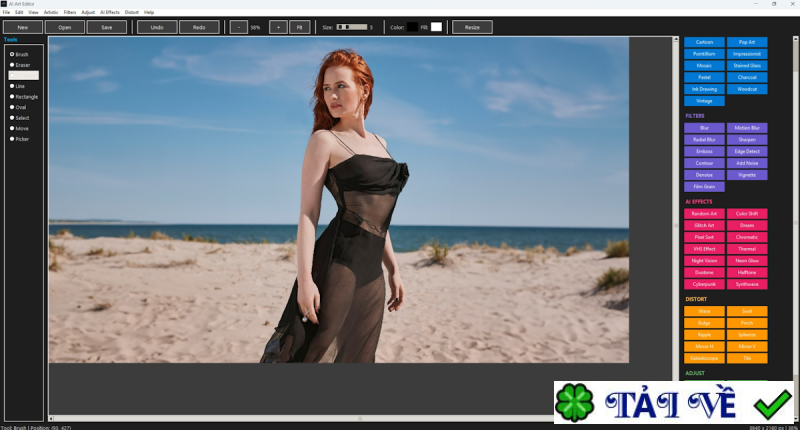Image resolution: width=800 pixels, height=430 pixels.
Task: Apply the Kaleidoscope distortion
Action: click(704, 358)
